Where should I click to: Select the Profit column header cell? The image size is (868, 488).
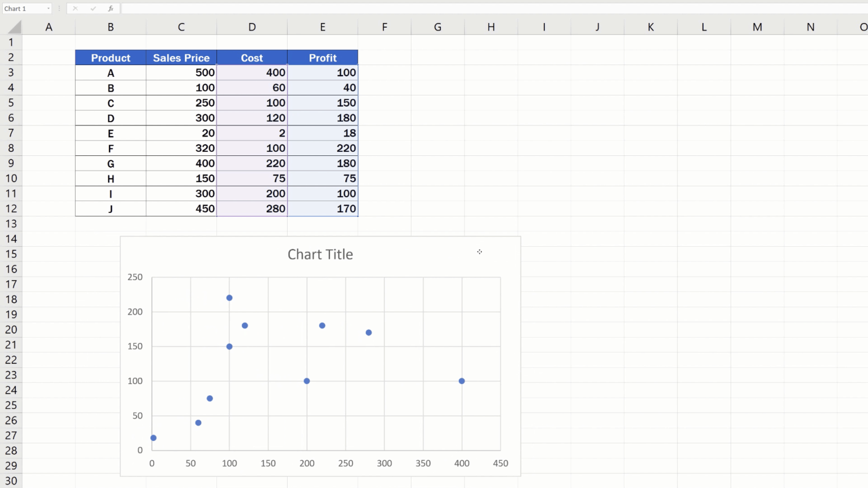click(323, 58)
